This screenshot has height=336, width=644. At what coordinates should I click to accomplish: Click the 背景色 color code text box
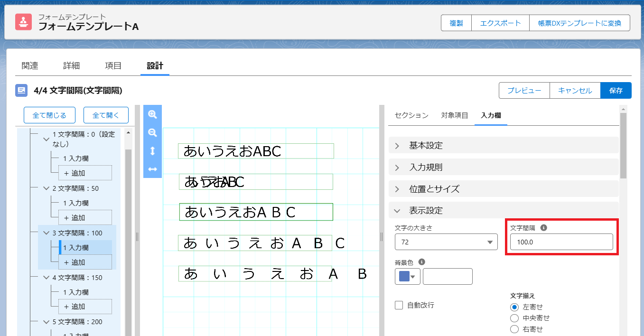click(448, 277)
